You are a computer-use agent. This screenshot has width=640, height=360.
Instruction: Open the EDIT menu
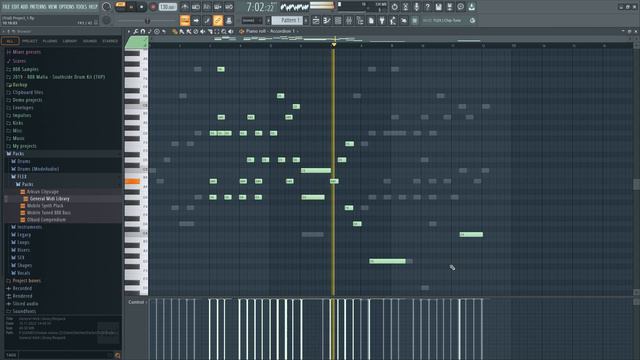click(15, 7)
